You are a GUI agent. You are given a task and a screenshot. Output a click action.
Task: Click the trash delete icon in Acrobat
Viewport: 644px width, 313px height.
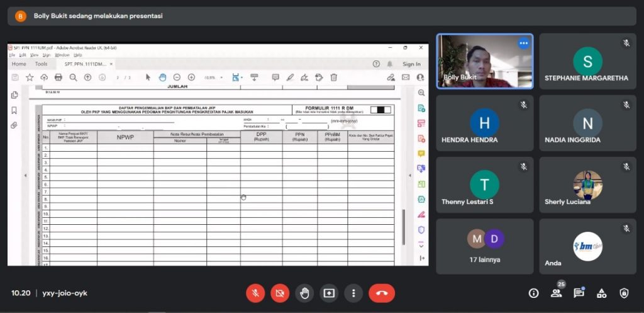[334, 77]
